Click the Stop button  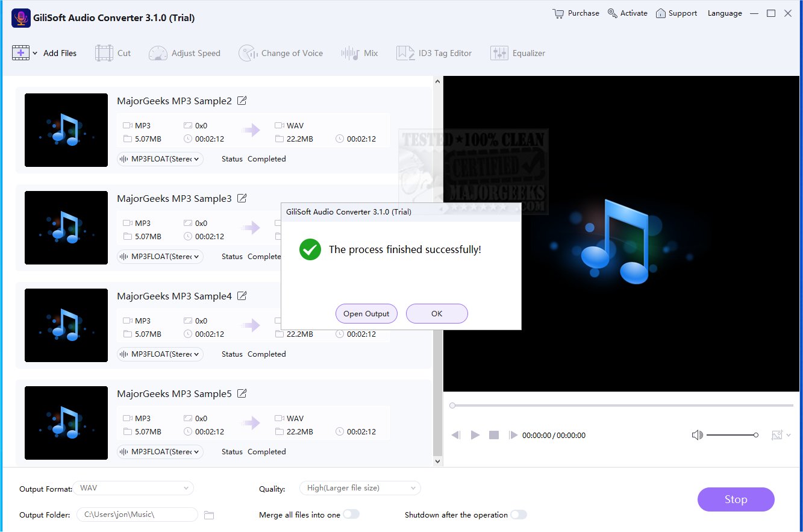(x=736, y=499)
